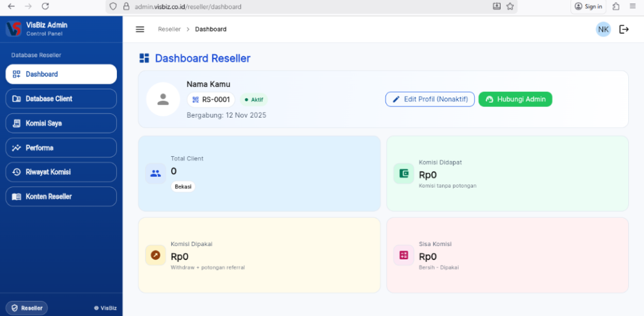Open Riwayat Komisi history page
This screenshot has width=644, height=316.
[61, 172]
